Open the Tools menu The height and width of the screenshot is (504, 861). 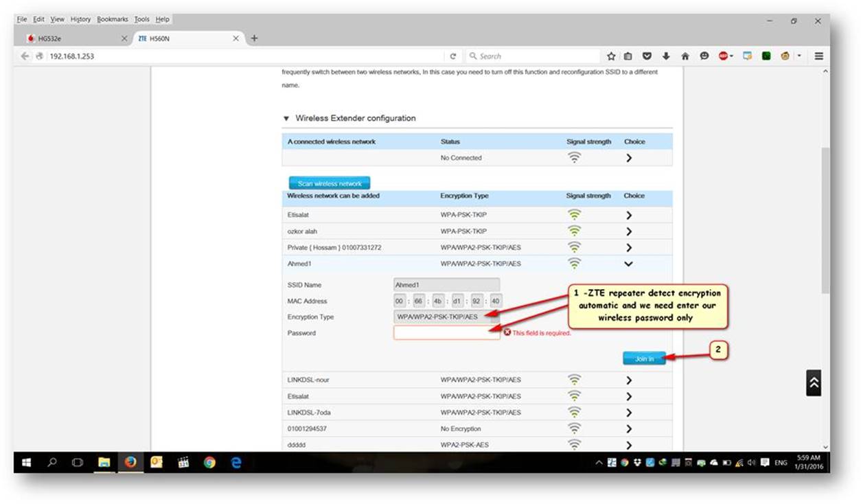(x=141, y=19)
